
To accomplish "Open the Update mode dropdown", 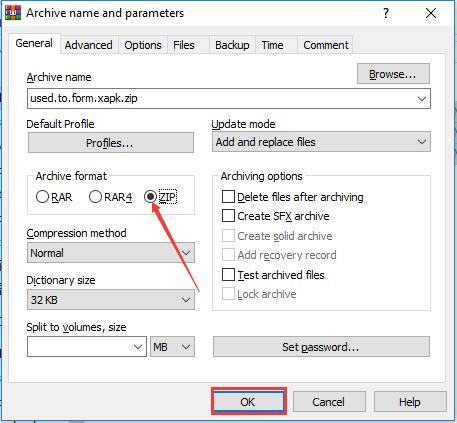I will point(321,142).
